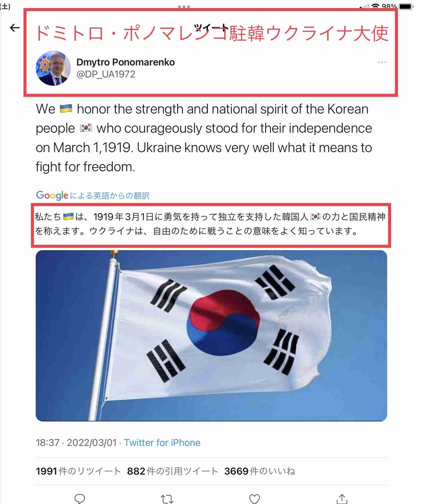422x504 pixels.
Task: Tap the share upload icon
Action: pos(342,499)
